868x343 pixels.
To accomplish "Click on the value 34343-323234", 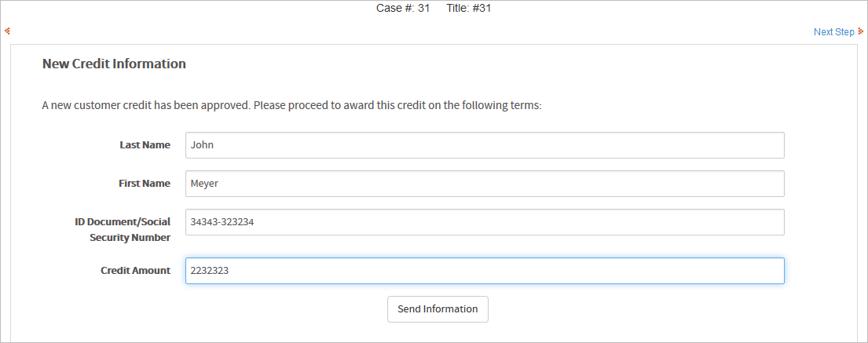I will pos(223,222).
